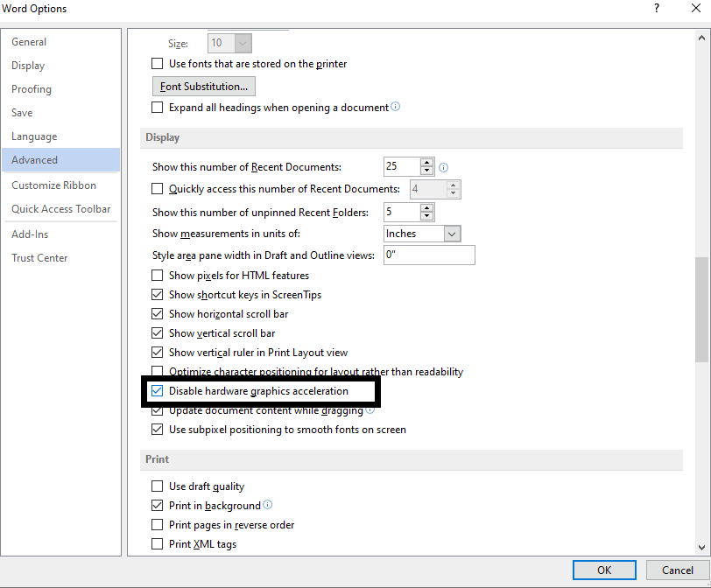Uncheck Show vertical scroll bar
The height and width of the screenshot is (588, 711).
pos(157,333)
